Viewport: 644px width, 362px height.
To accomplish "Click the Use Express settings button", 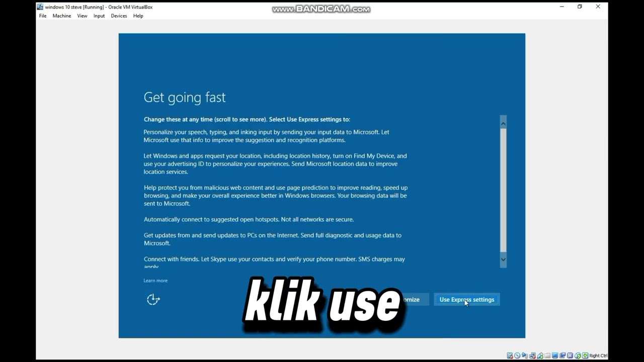I will pyautogui.click(x=467, y=300).
